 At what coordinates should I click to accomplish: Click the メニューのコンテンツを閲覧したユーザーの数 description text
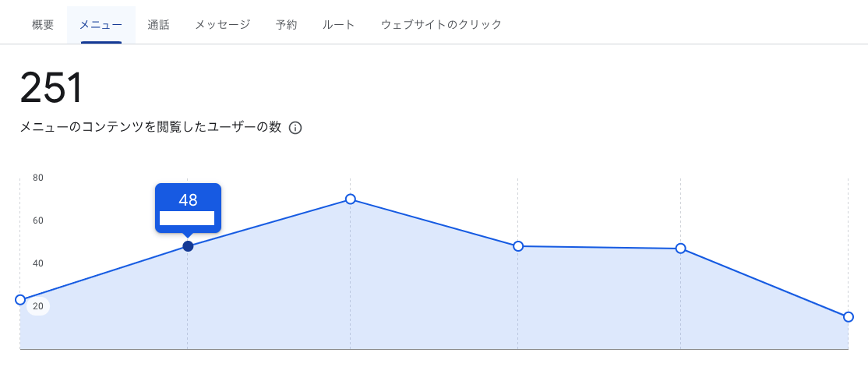(x=151, y=128)
